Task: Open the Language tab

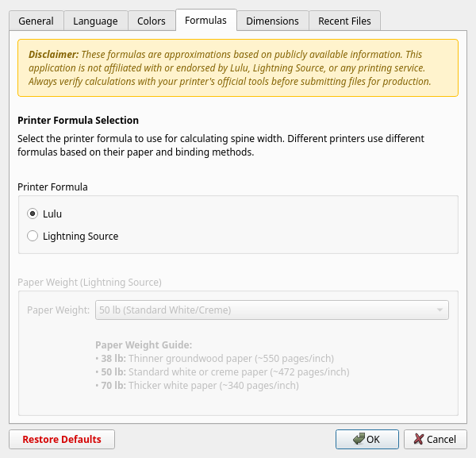Action: (x=95, y=21)
